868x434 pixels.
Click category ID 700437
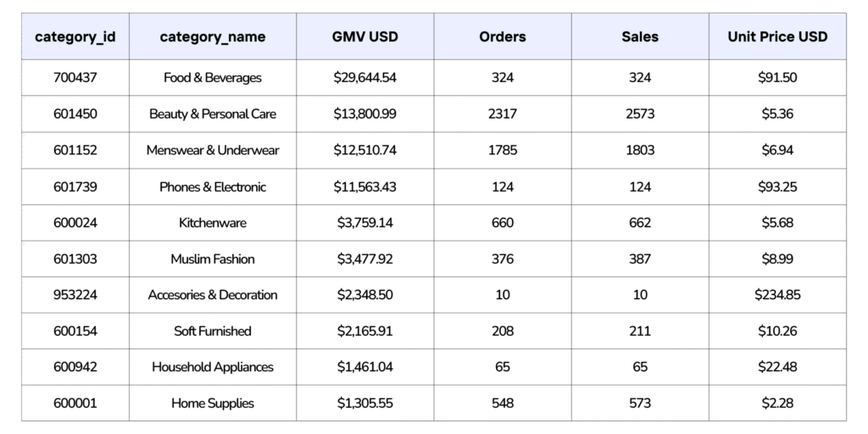pos(75,78)
